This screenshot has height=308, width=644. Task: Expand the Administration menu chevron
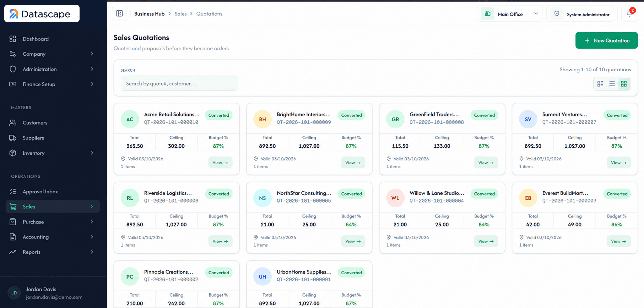coord(92,69)
